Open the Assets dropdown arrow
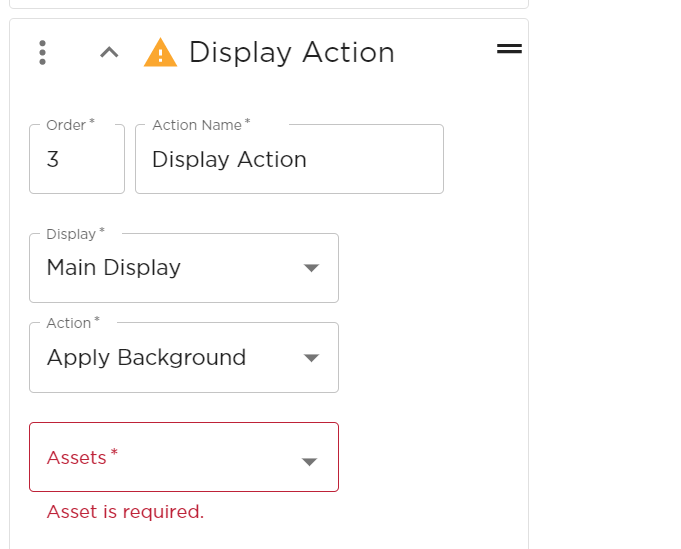The image size is (681, 549). coord(310,461)
